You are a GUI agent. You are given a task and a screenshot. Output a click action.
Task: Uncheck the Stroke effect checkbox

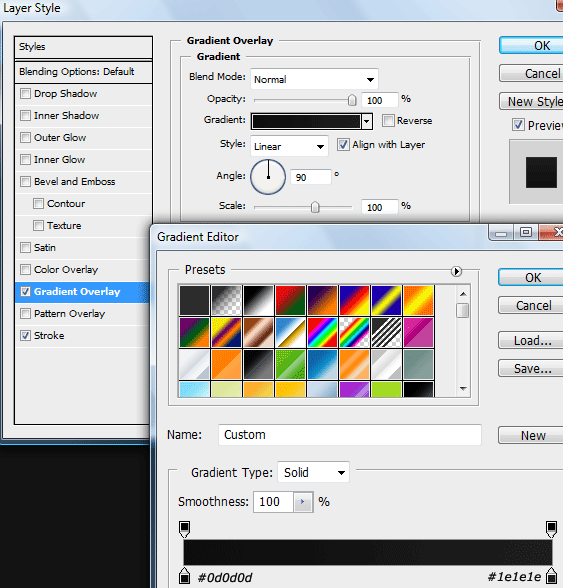tap(25, 335)
